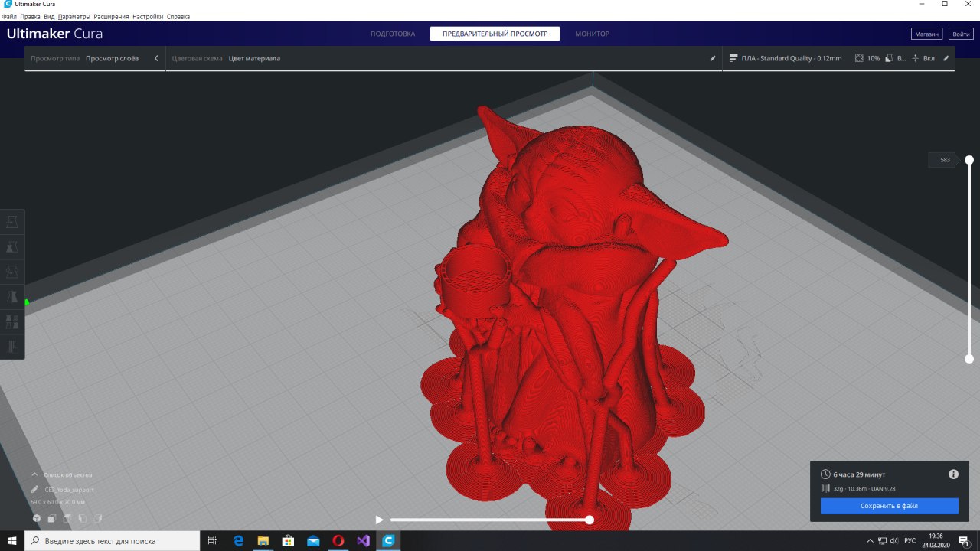Expand the Список объектов list
The height and width of the screenshot is (551, 980).
pyautogui.click(x=61, y=474)
